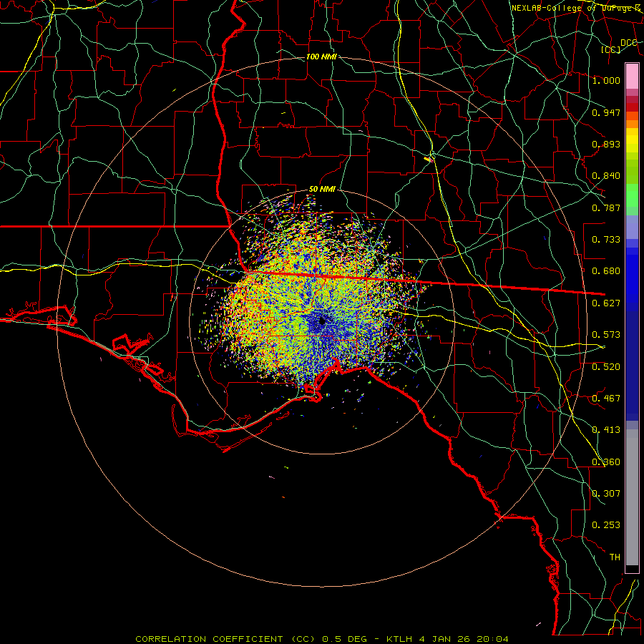Click the black KTLH radar site dot
This screenshot has height=644, width=644.
[322, 321]
